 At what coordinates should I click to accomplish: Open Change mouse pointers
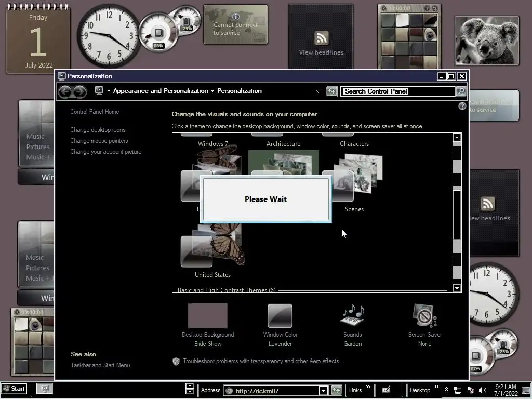(99, 141)
